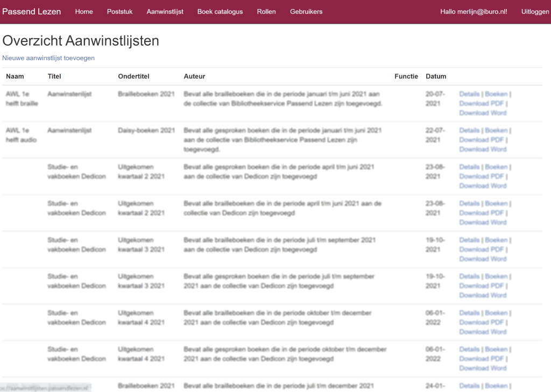Open Details of kwartaal 4 gesproken boeken list
The height and width of the screenshot is (392, 551).
469,350
